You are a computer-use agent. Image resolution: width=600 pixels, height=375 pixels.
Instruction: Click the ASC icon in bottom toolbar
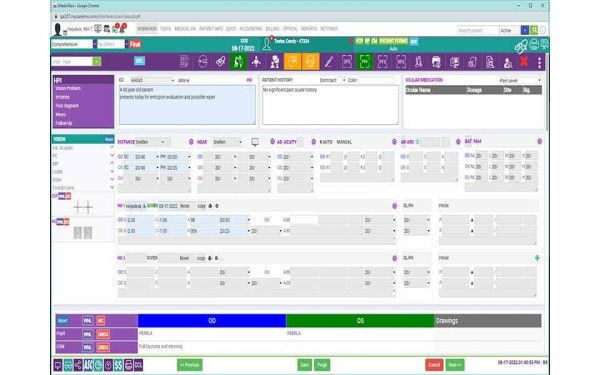(88, 365)
